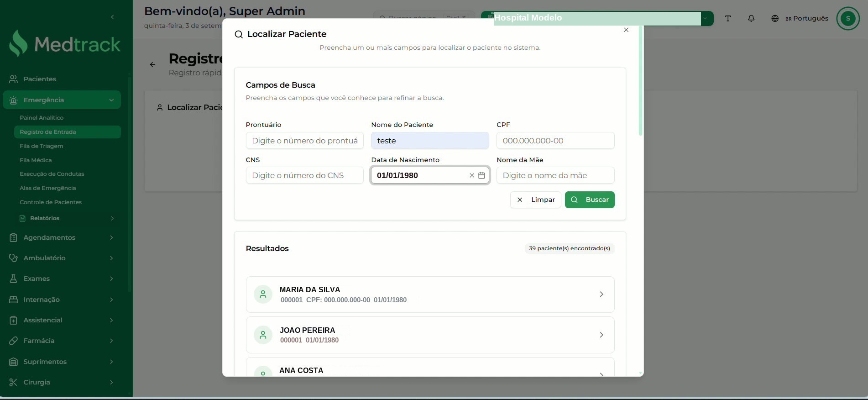Open Alas de Emergência link
This screenshot has height=400, width=868.
(x=48, y=188)
